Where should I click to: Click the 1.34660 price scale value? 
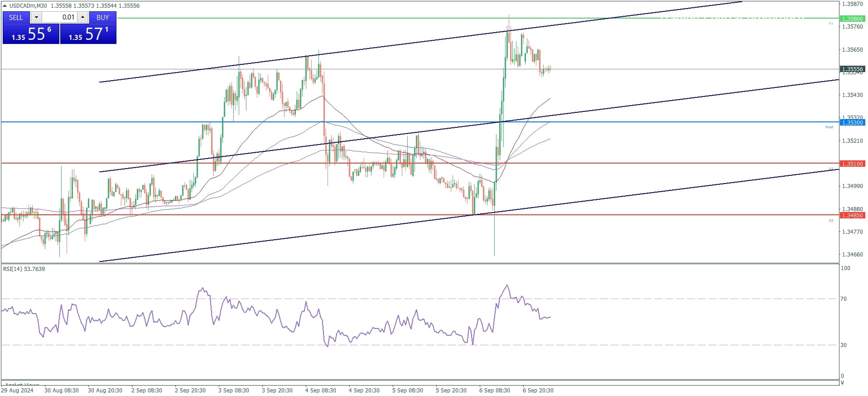pyautogui.click(x=852, y=255)
